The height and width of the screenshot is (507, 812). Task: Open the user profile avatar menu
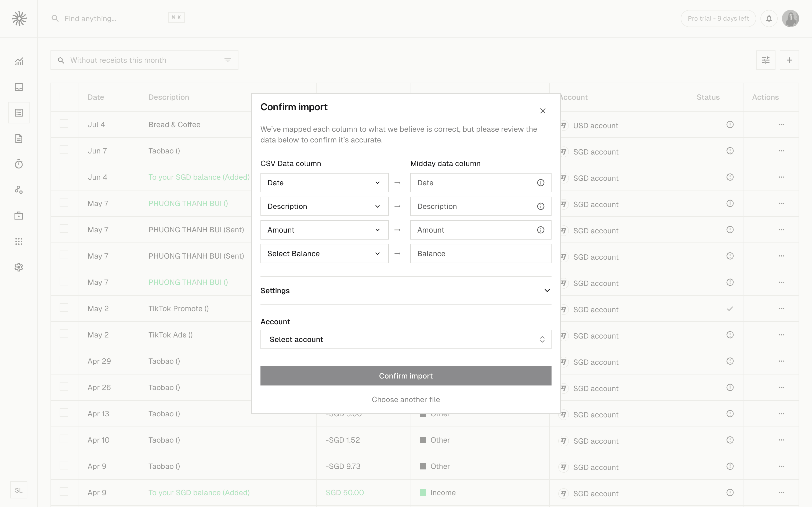coord(790,19)
